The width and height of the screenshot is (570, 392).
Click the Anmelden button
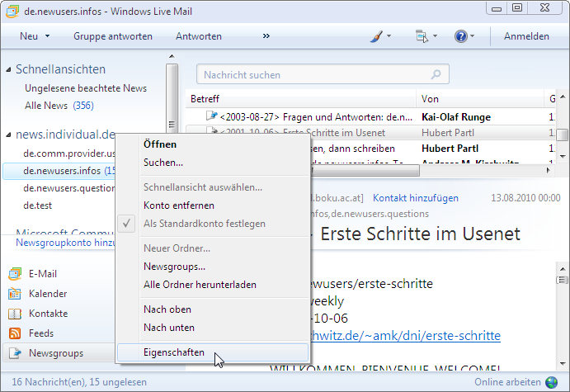pyautogui.click(x=526, y=36)
